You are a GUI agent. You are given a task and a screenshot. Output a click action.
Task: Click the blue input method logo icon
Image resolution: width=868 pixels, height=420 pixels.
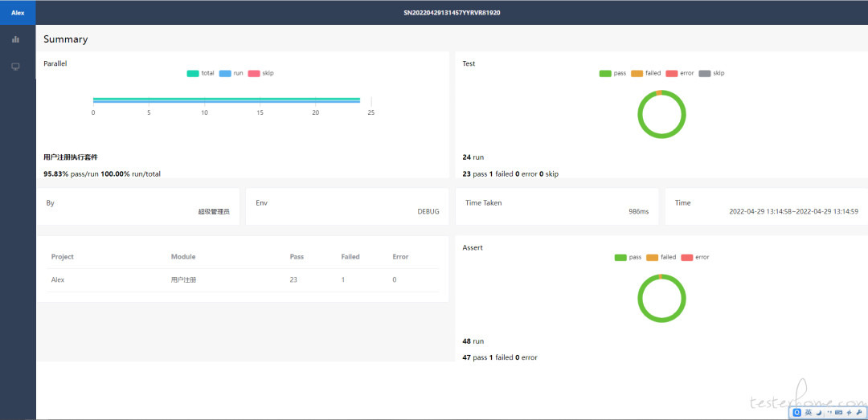click(797, 412)
